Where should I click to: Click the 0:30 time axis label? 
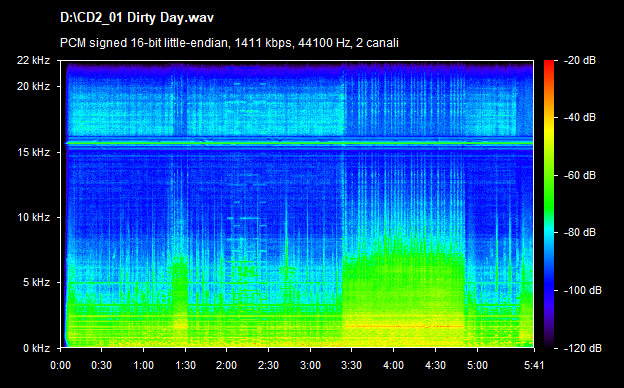coord(101,365)
